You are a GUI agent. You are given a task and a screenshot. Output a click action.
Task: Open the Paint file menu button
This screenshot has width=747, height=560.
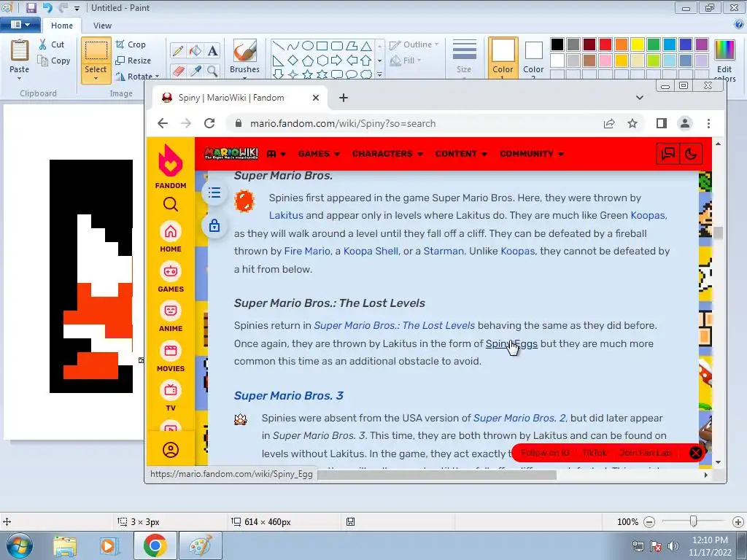[20, 24]
